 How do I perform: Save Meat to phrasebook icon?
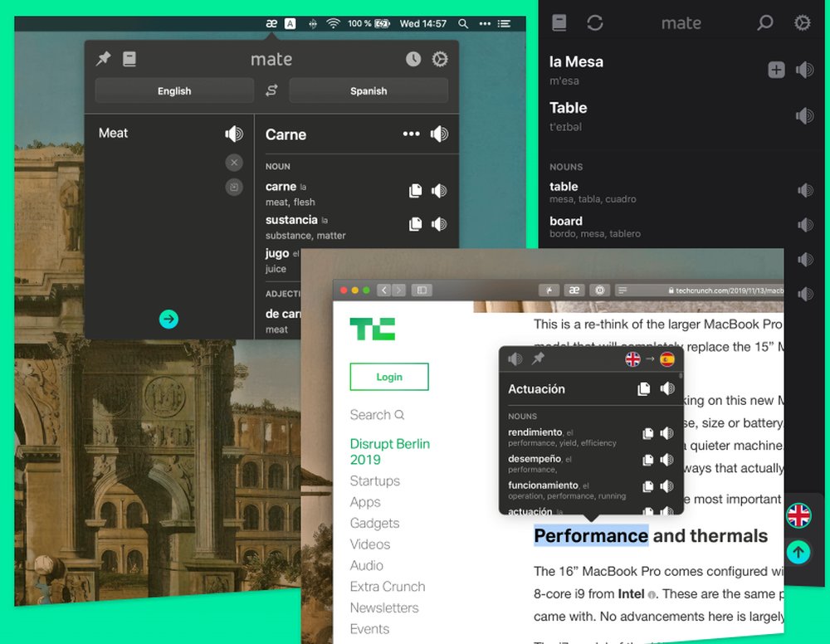coord(234,187)
